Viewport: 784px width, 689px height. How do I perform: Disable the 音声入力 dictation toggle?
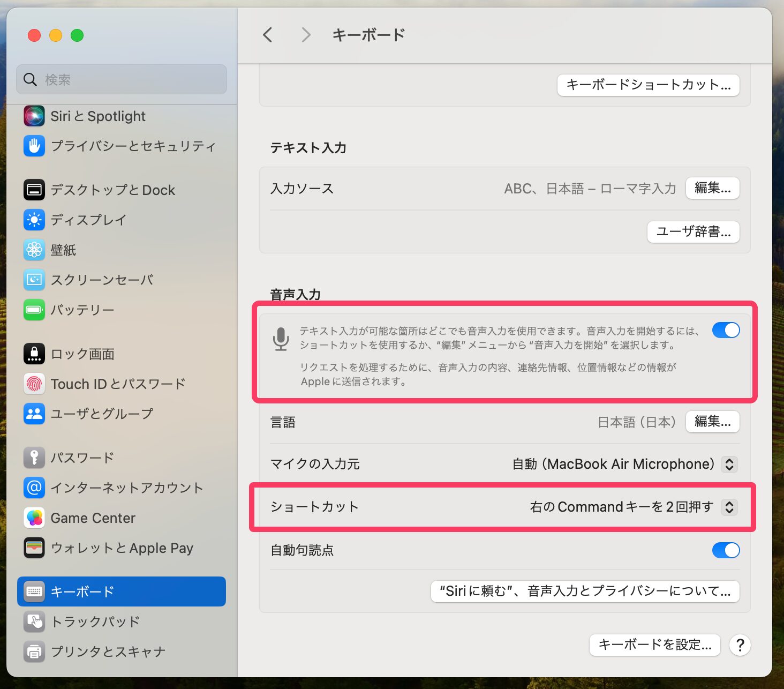[x=726, y=331]
